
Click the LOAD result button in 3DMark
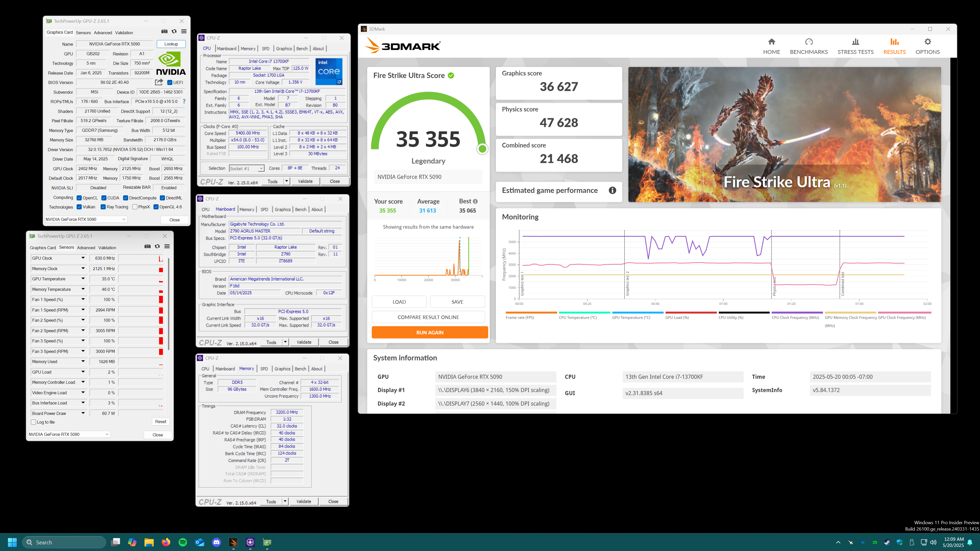point(399,302)
